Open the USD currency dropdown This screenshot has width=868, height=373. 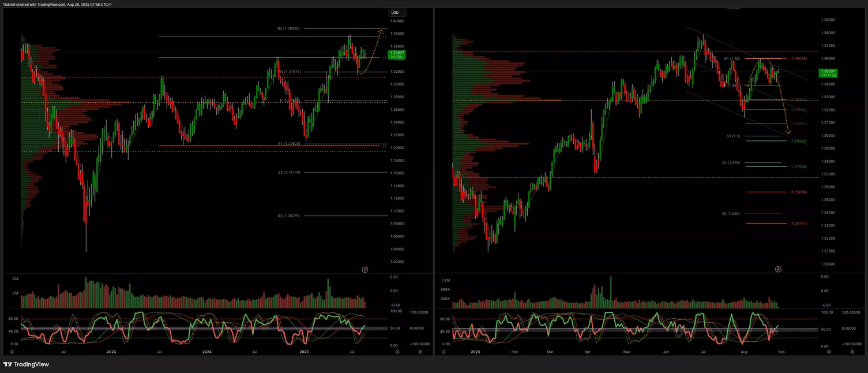tap(397, 13)
